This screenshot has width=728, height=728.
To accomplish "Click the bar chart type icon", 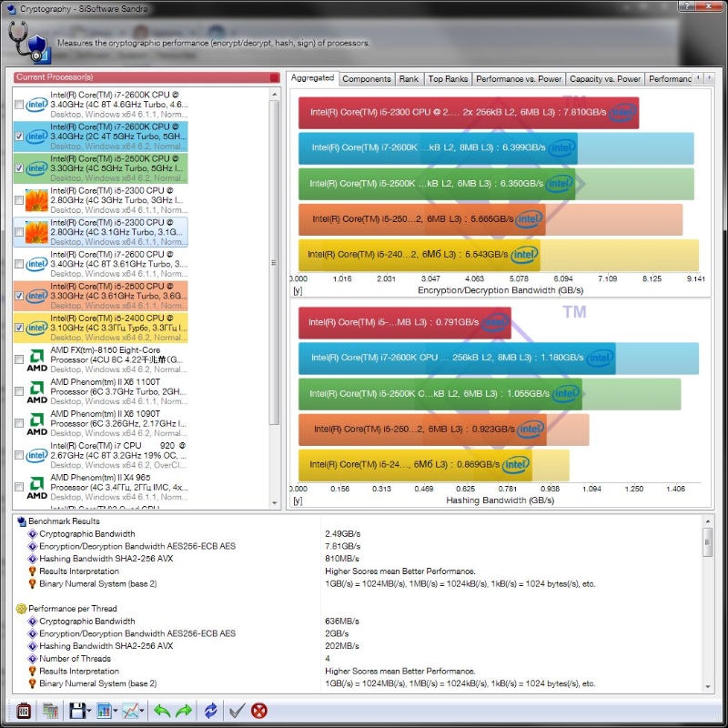I will click(104, 711).
